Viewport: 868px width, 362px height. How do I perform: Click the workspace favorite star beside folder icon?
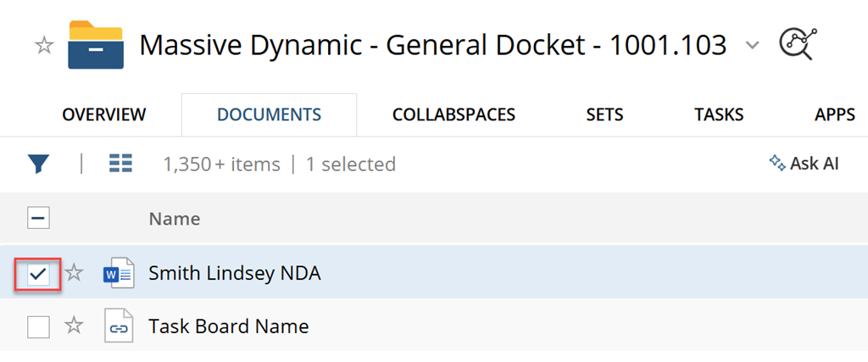44,46
